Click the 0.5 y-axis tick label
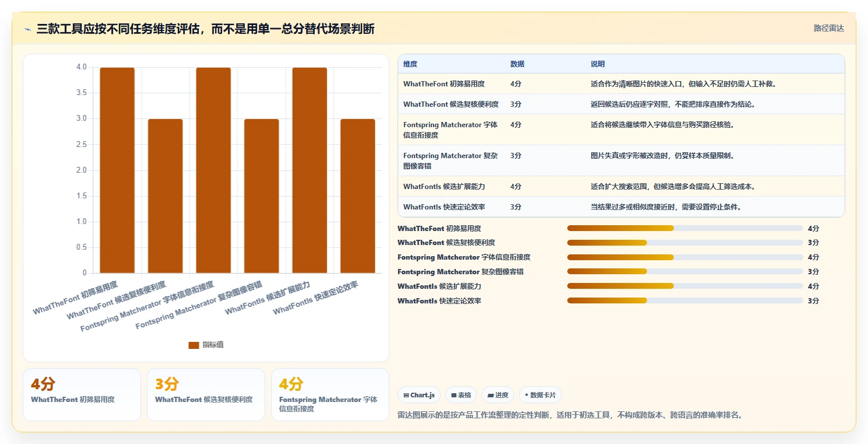Image resolution: width=868 pixels, height=444 pixels. click(x=81, y=247)
